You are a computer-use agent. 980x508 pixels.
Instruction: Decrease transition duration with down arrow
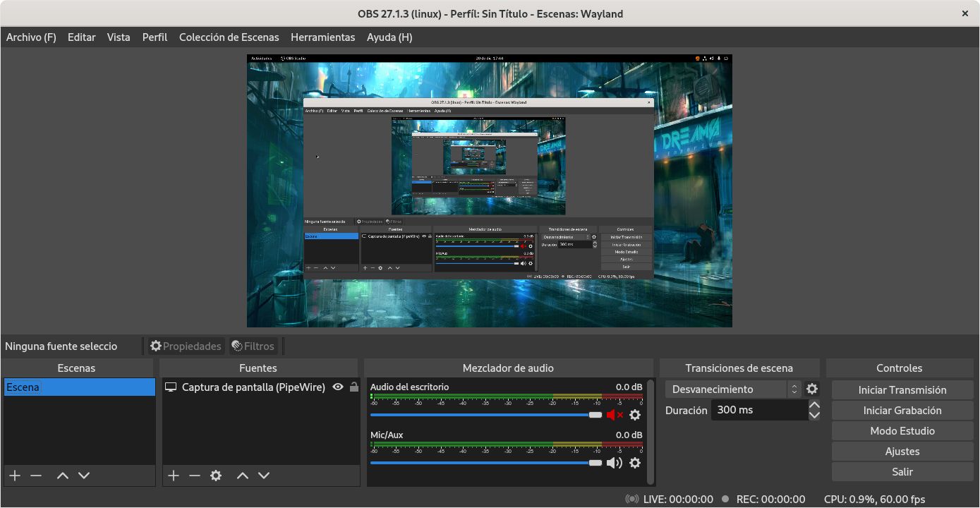tap(814, 415)
